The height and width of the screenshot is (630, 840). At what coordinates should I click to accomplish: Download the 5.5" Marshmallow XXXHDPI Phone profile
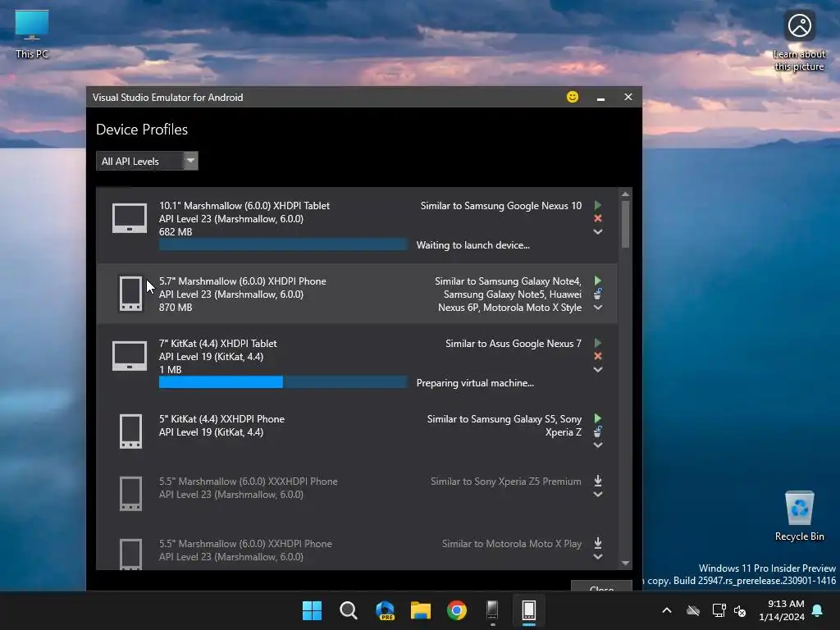pos(598,481)
